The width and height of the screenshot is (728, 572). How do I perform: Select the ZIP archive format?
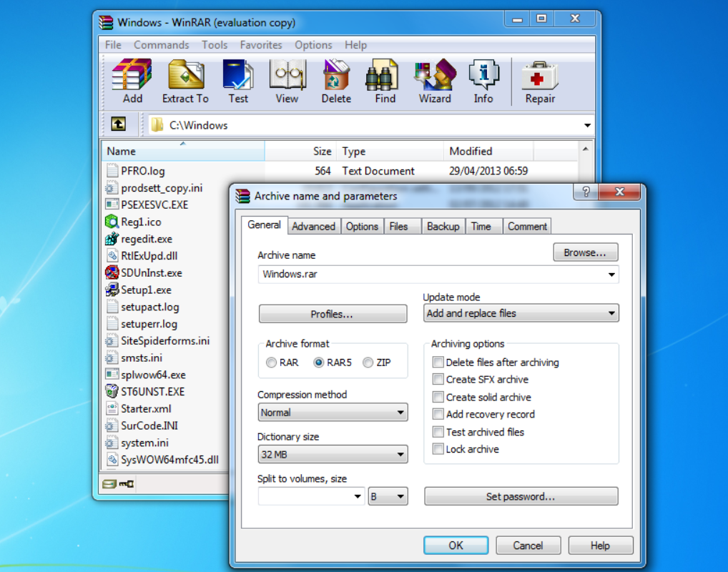click(368, 363)
